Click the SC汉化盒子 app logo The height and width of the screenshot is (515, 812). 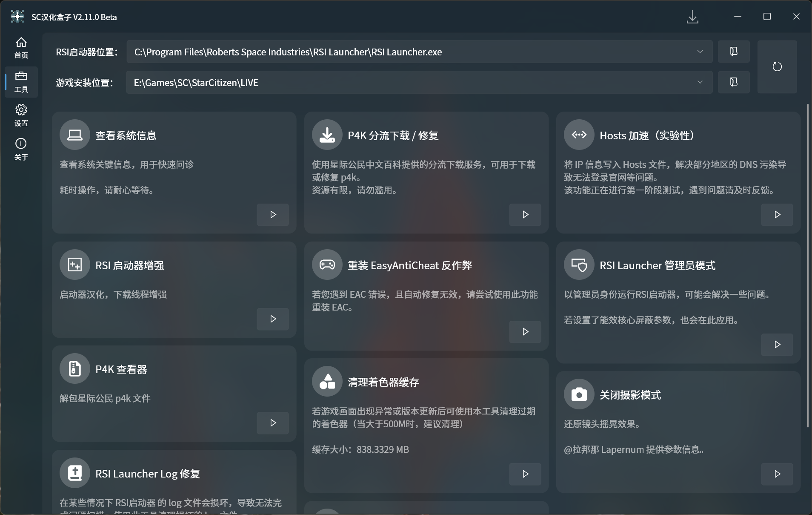click(x=17, y=17)
